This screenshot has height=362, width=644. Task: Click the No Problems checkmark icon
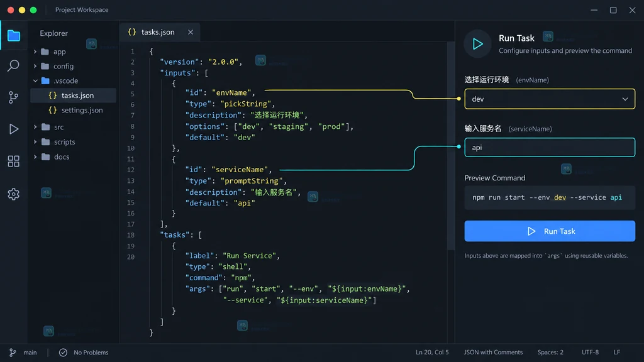coord(63,353)
